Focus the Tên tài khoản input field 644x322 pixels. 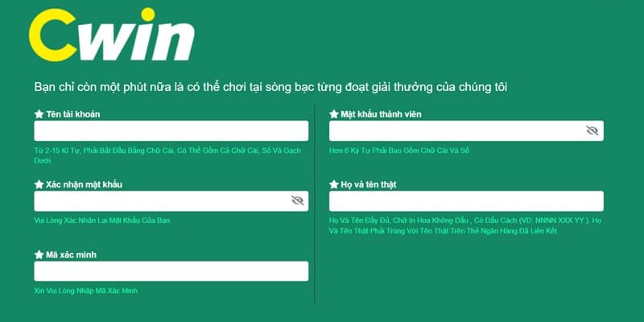point(171,130)
